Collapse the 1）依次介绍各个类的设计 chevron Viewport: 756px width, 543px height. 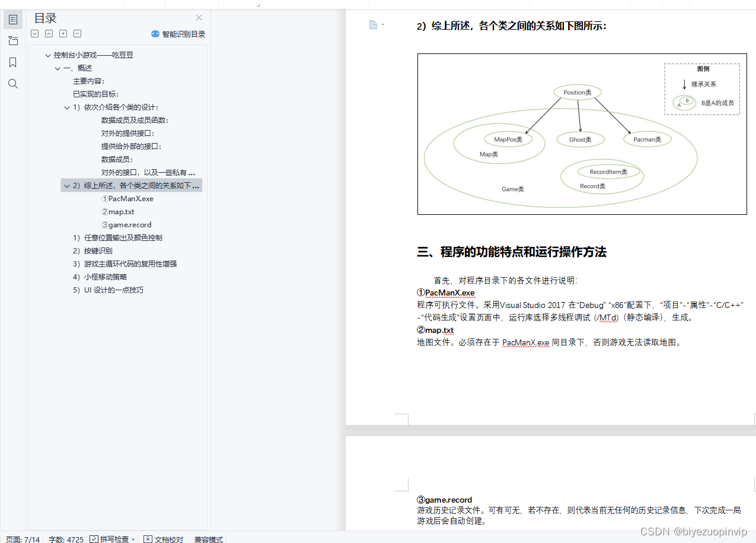(67, 107)
